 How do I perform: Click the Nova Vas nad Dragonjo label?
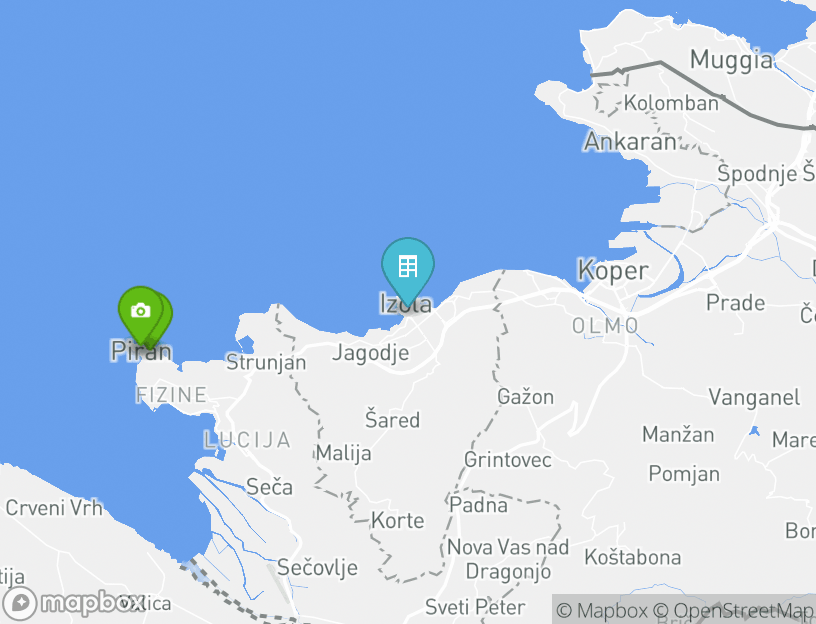[x=508, y=559]
